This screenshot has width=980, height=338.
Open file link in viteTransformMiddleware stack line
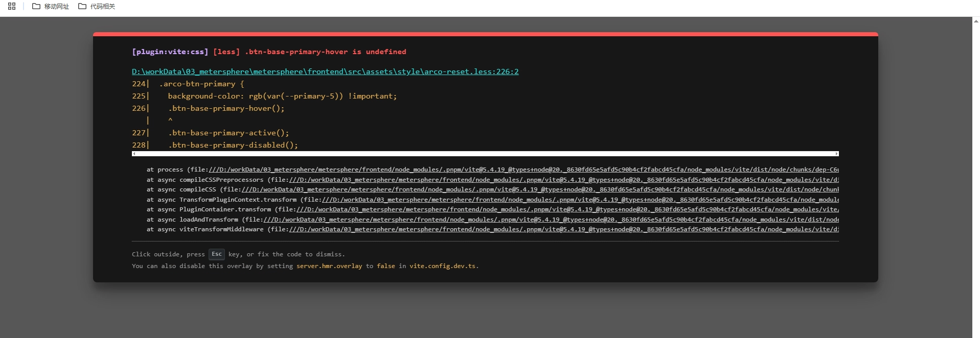[564, 229]
